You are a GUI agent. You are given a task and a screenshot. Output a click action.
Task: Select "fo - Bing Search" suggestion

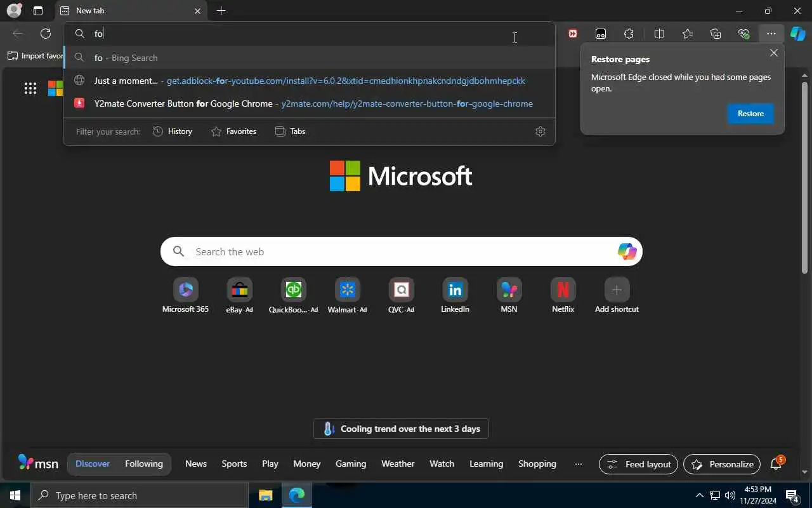(309, 58)
